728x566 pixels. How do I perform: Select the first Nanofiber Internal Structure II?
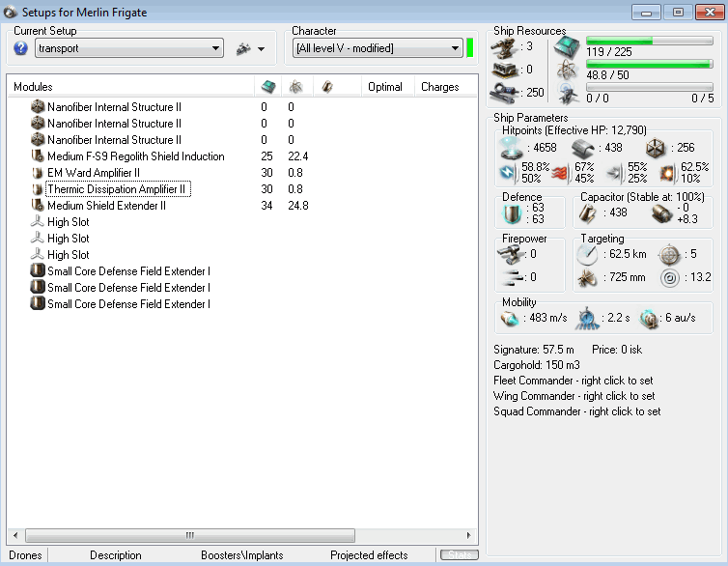tap(114, 107)
